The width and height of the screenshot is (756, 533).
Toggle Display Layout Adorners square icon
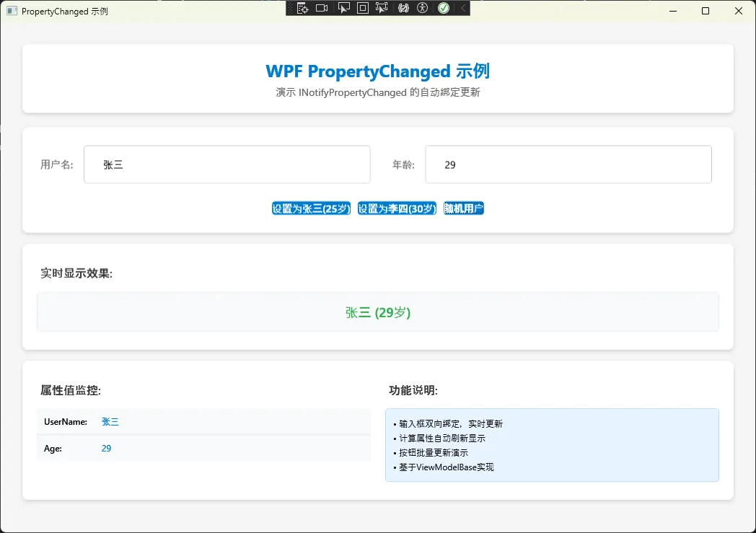click(x=363, y=8)
